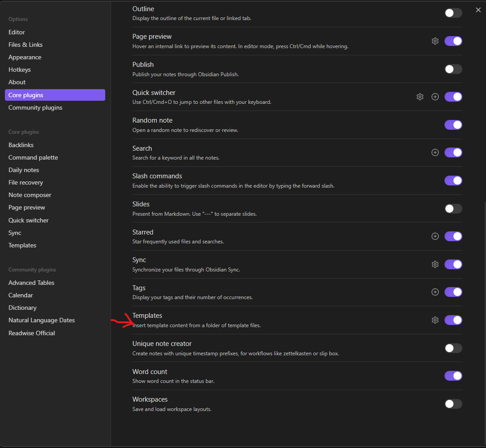486x448 pixels.
Task: Disable the Templates plugin toggle
Action: (453, 320)
